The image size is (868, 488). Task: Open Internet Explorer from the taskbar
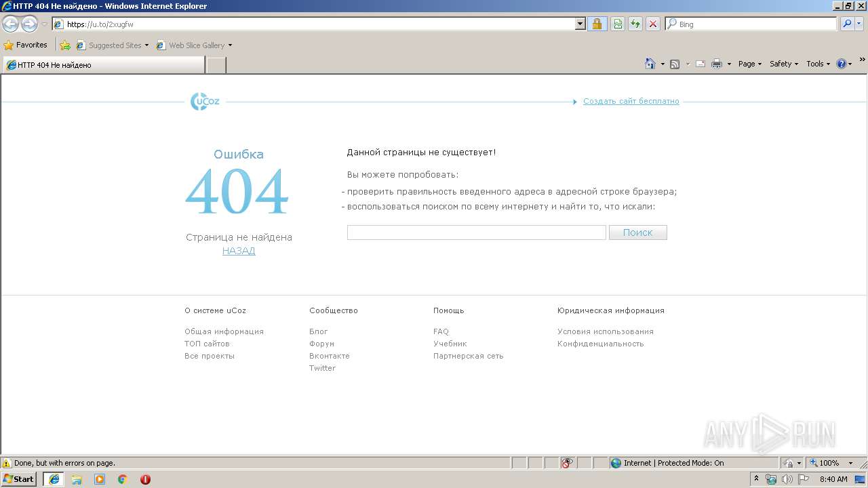coord(54,479)
